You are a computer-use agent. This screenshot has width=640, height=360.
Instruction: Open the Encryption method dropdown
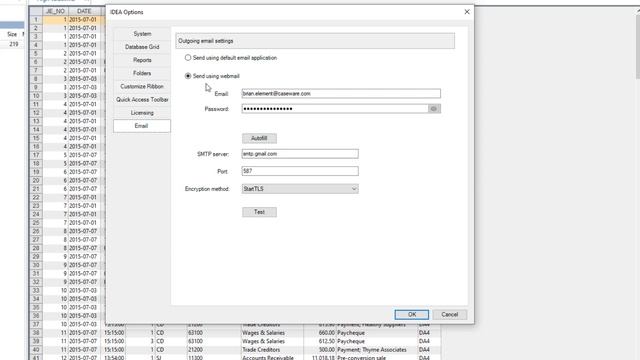(300, 189)
